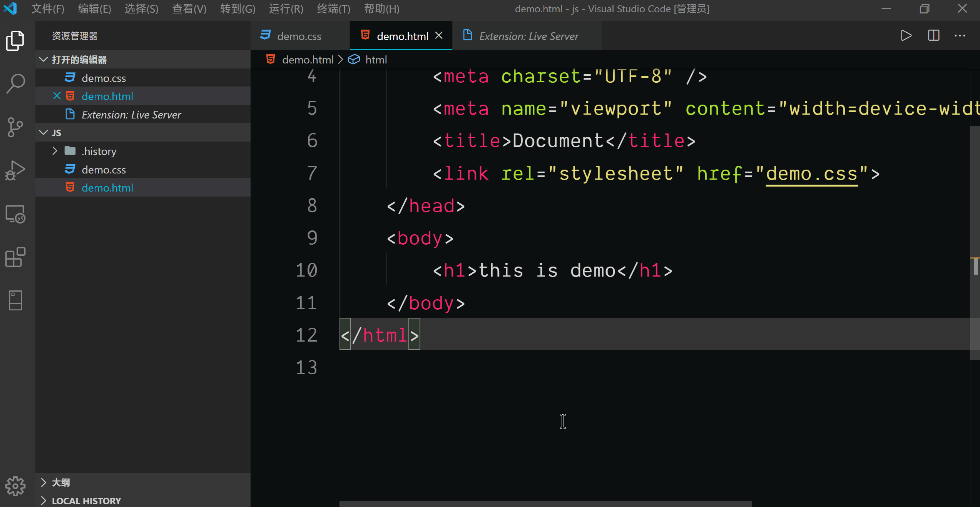The height and width of the screenshot is (507, 980).
Task: Click the Manage gear icon
Action: coord(15,486)
